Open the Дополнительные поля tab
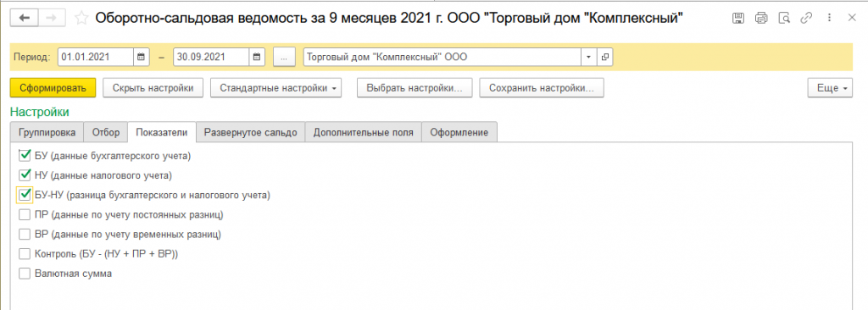Screen dimensions: 868x310 pos(363,133)
